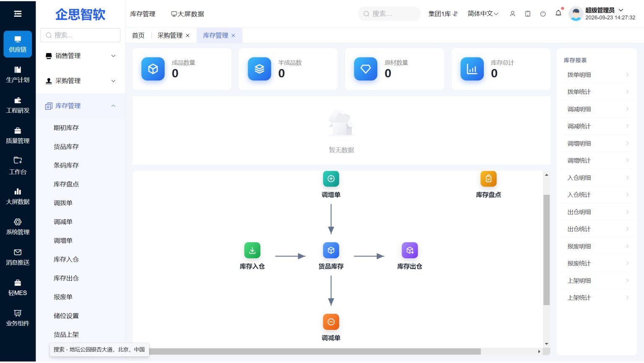Open the 拨单统计 report
This screenshot has height=363, width=644.
tap(597, 92)
